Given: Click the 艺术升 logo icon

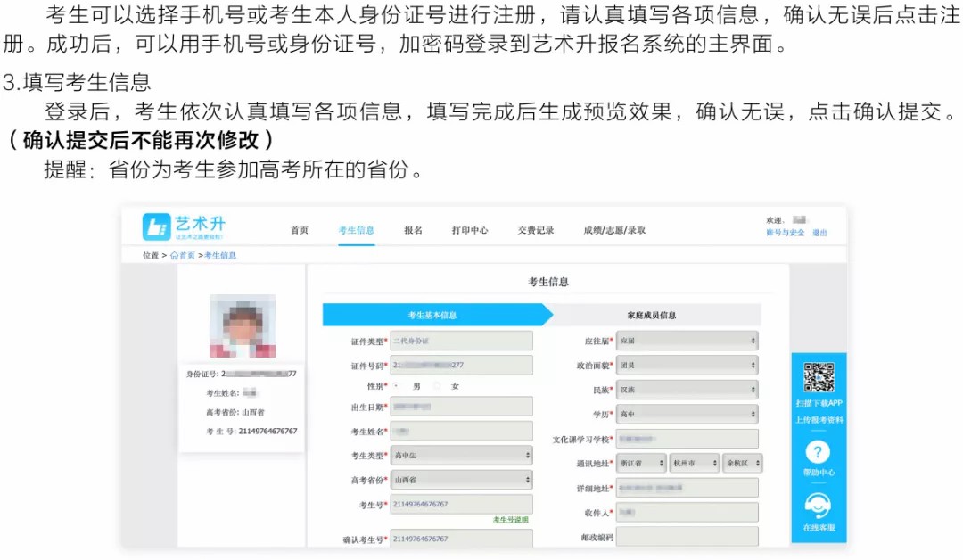Looking at the screenshot, I should point(156,227).
